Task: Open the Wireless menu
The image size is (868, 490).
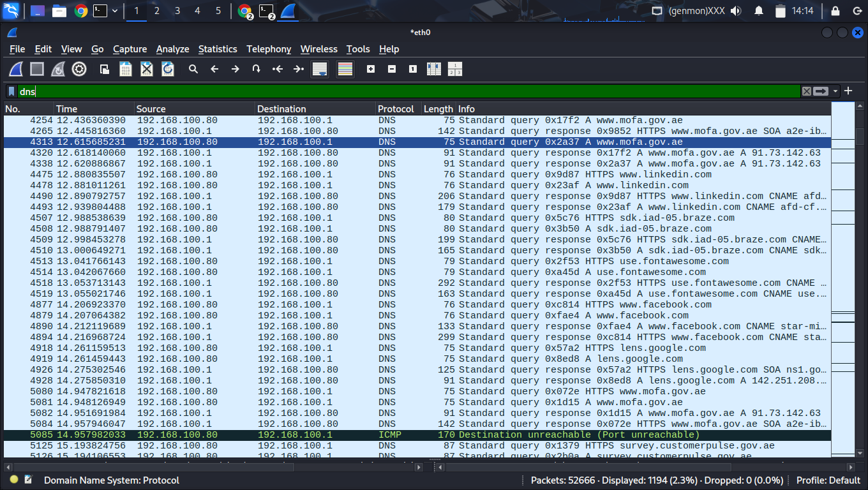Action: 319,49
